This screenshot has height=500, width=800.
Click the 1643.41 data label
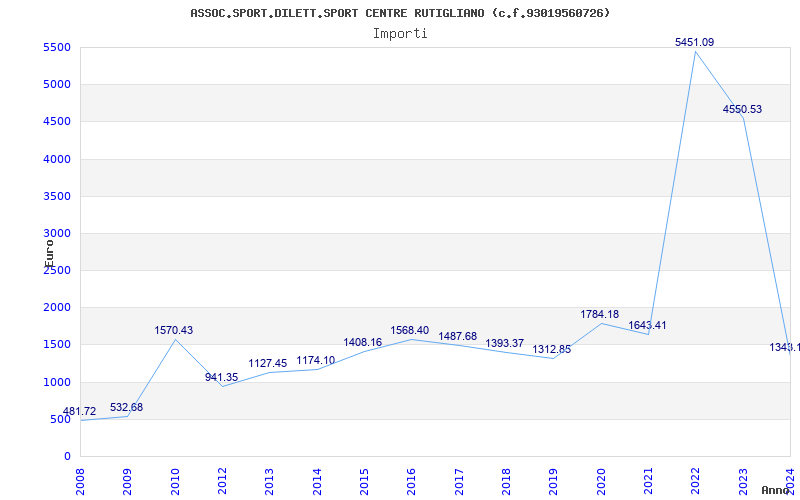(x=647, y=326)
